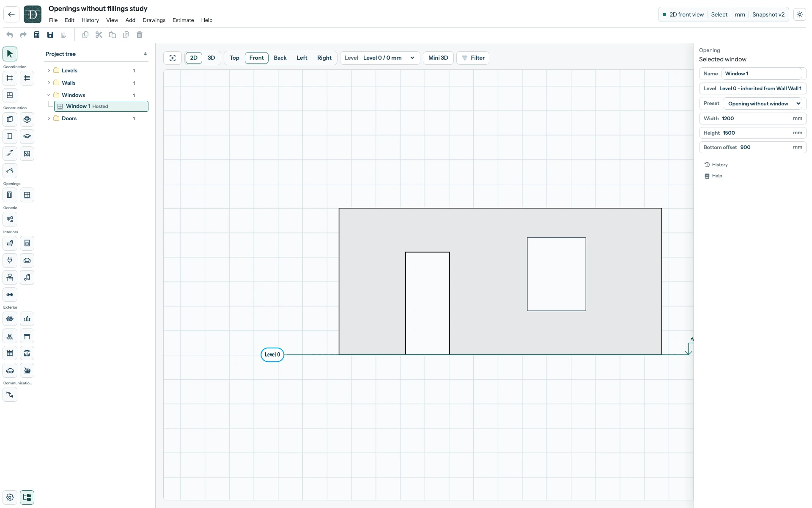Screen dimensions: 812x508
Task: Select the grid axes tool under Coordination
Action: click(x=10, y=78)
